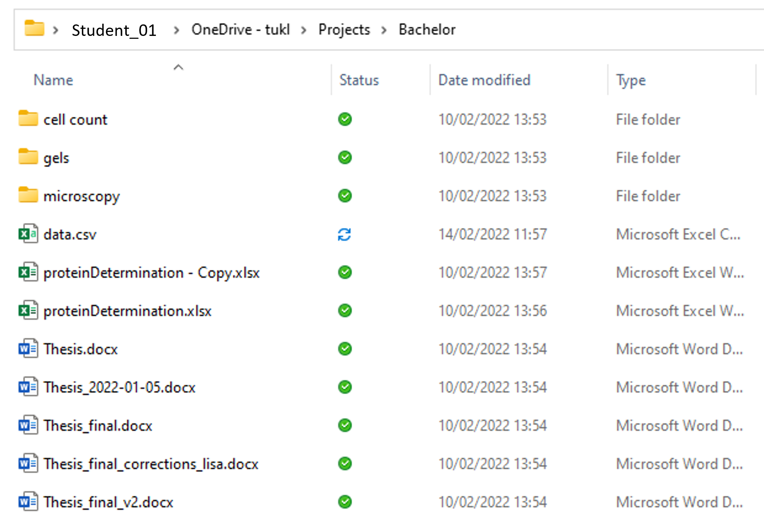The height and width of the screenshot is (532, 764).
Task: Click the sync-in-progress status icon of data.csv
Action: [344, 234]
